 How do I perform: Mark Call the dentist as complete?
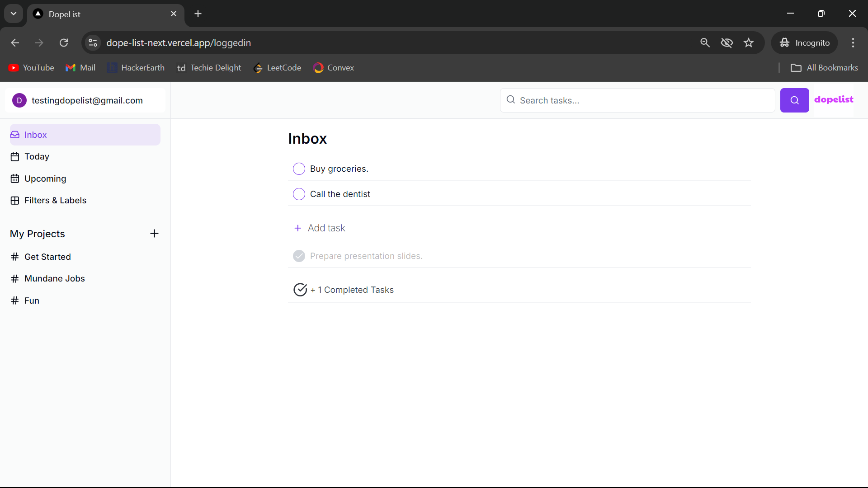pos(299,194)
